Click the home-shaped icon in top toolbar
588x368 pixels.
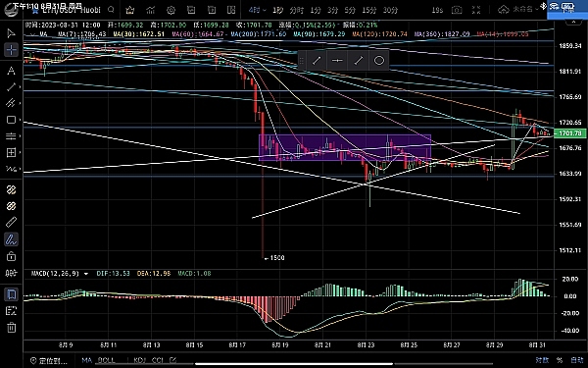click(129, 10)
